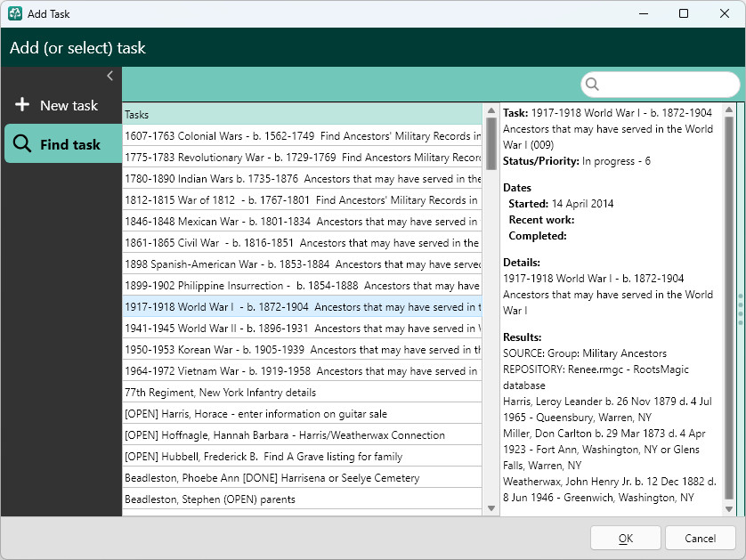Select the Find task tab
746x560 pixels.
63,143
